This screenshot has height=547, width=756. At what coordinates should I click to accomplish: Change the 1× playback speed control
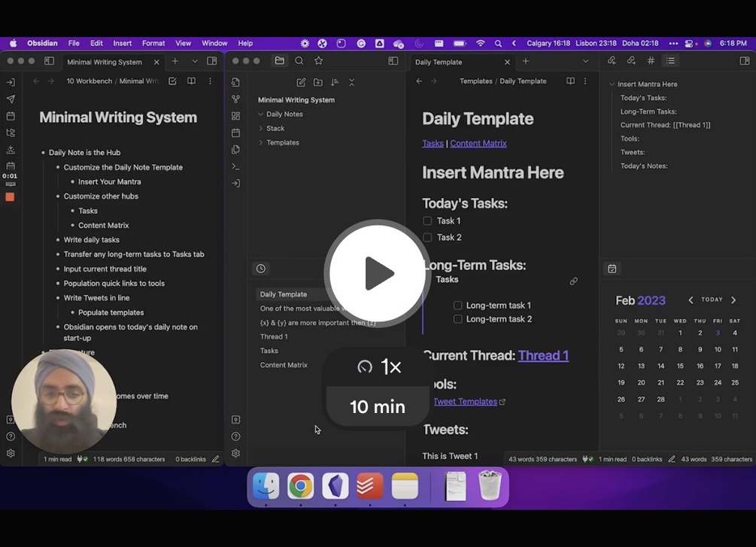378,367
